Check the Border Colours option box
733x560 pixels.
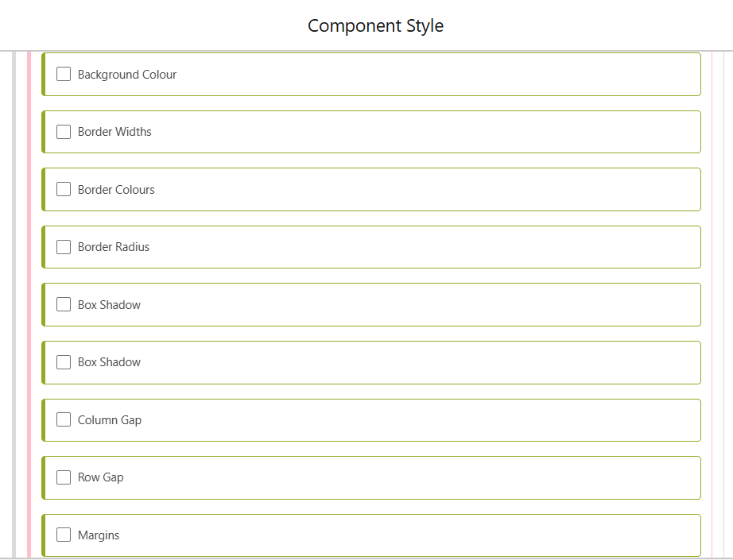(64, 190)
